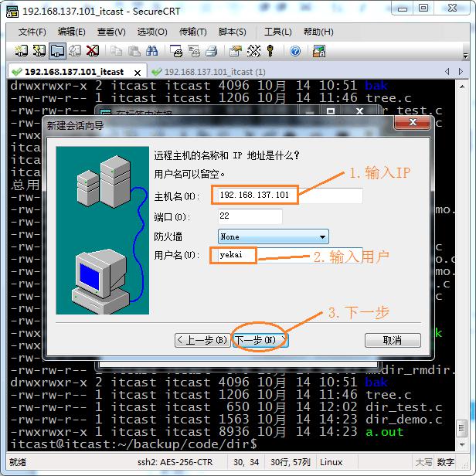Screen dimensions: 476x476
Task: Click the Linux status bar entry
Action: click(331, 462)
